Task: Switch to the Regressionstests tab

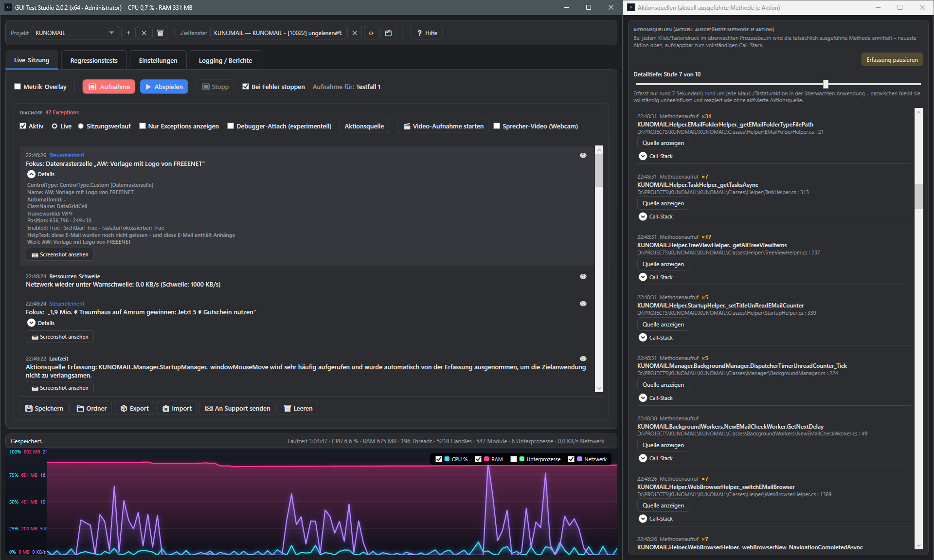Action: click(x=94, y=60)
